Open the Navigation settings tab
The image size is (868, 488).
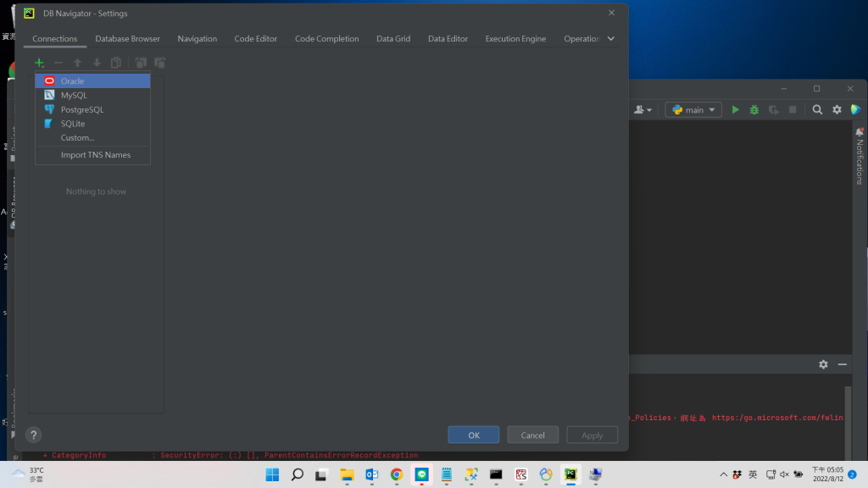[197, 39]
